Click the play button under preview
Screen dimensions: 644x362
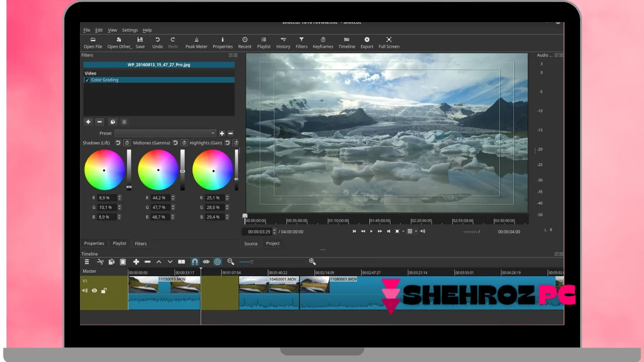pyautogui.click(x=371, y=231)
